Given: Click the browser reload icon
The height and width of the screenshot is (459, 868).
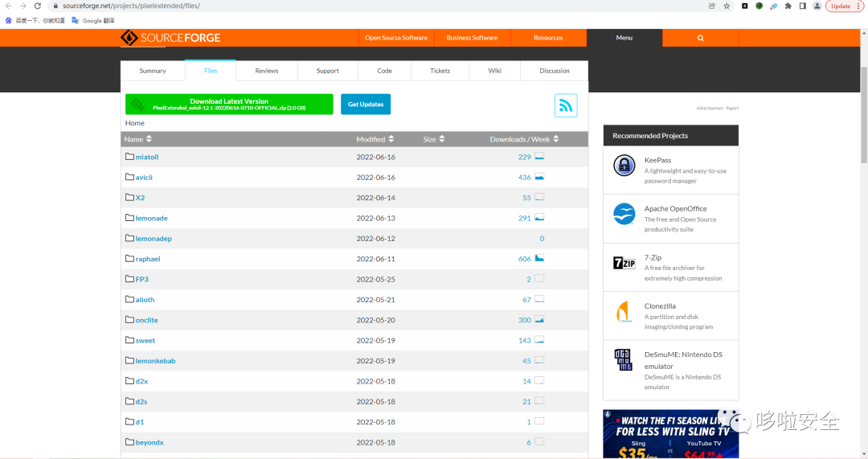Looking at the screenshot, I should (38, 6).
